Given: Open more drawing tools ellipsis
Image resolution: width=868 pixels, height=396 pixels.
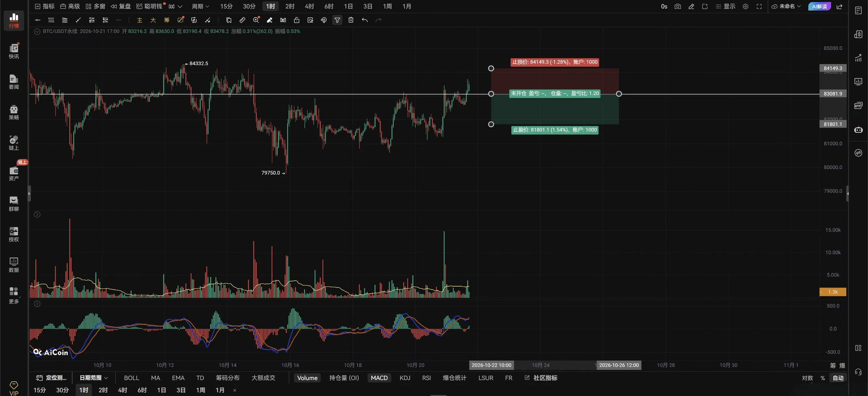Looking at the screenshot, I should pyautogui.click(x=118, y=20).
